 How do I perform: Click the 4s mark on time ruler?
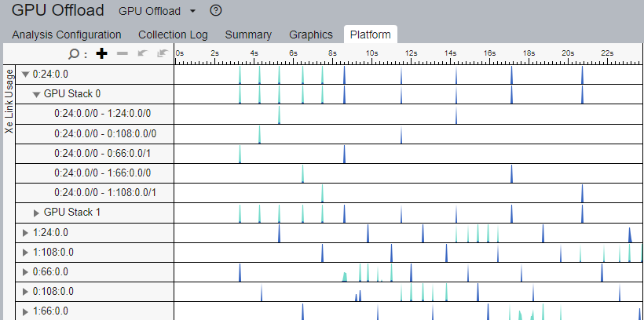254,53
